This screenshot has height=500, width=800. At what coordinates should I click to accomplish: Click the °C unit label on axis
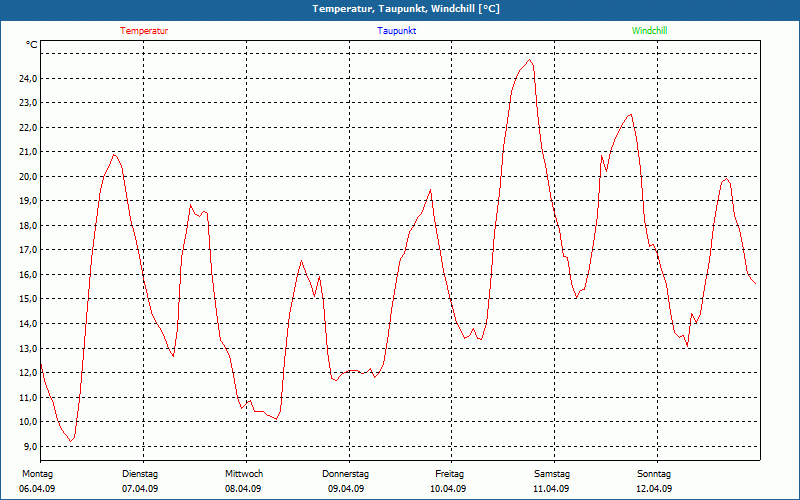click(x=32, y=45)
